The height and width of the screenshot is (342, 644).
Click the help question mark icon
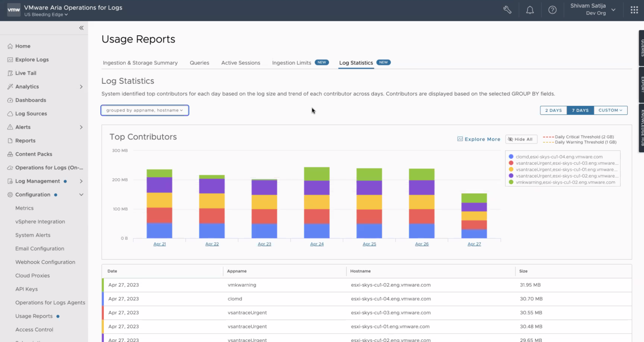[552, 10]
